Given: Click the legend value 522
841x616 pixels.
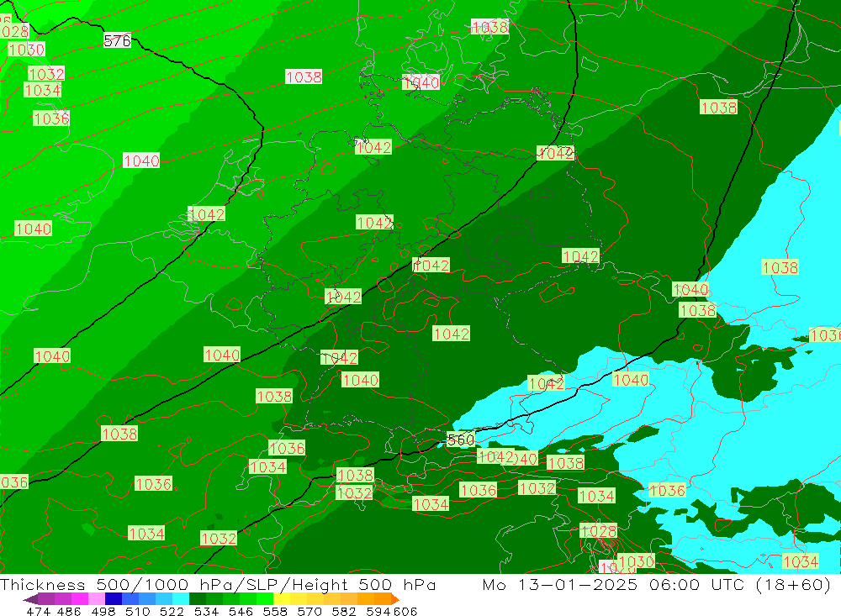Looking at the screenshot, I should [x=172, y=611].
